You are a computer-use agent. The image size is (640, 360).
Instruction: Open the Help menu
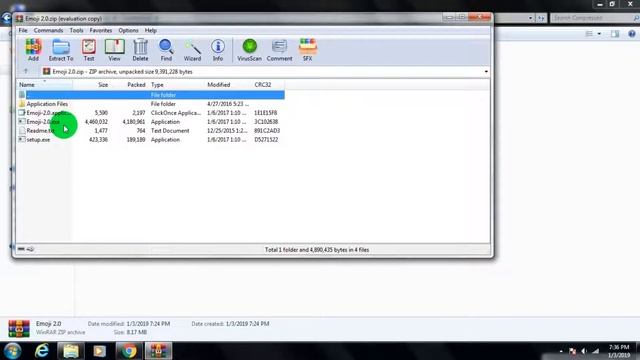click(x=151, y=31)
